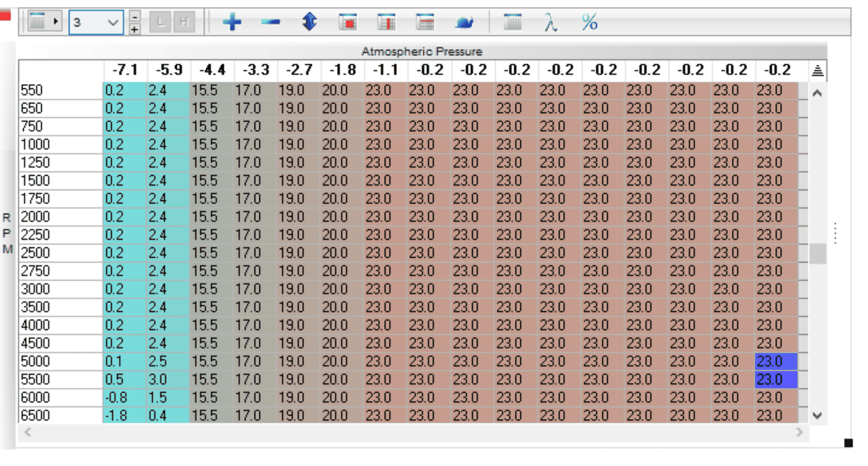Select the 2500 RPM row header
The width and height of the screenshot is (868, 466).
pyautogui.click(x=61, y=253)
